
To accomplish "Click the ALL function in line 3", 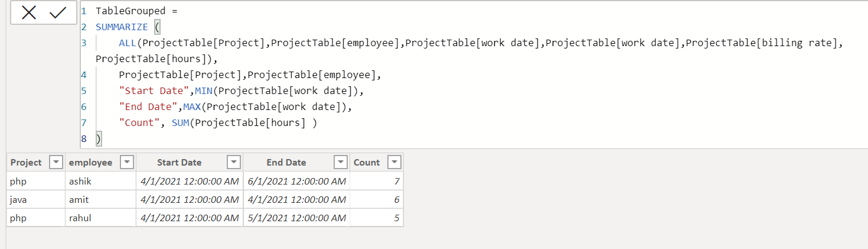I will pyautogui.click(x=128, y=43).
